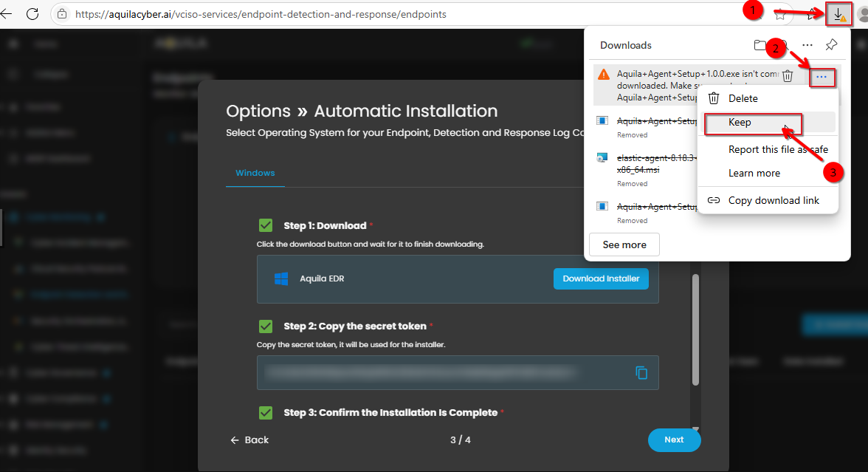
Task: Open the browser Downloads toolbar button
Action: 838,14
